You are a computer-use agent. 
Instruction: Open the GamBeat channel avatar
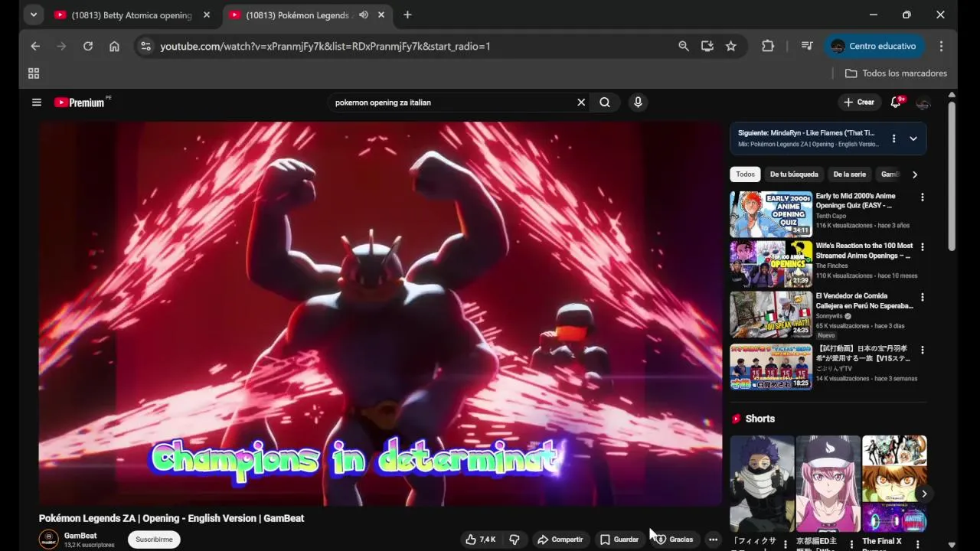tap(49, 540)
